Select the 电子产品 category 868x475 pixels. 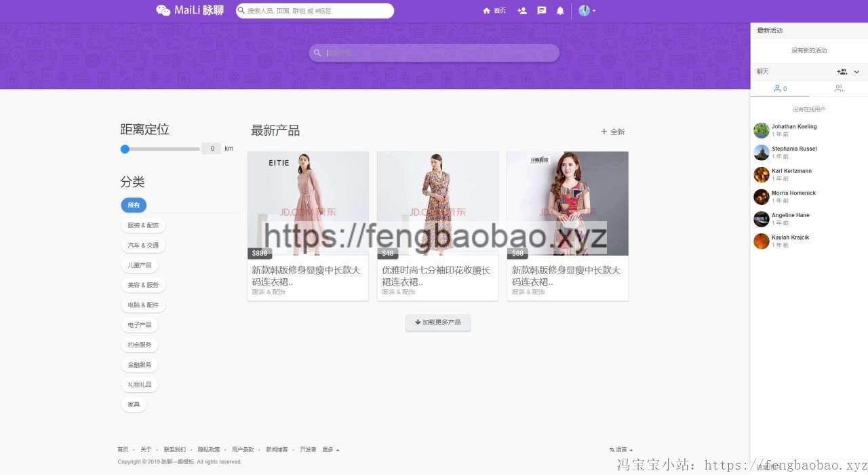pos(140,325)
